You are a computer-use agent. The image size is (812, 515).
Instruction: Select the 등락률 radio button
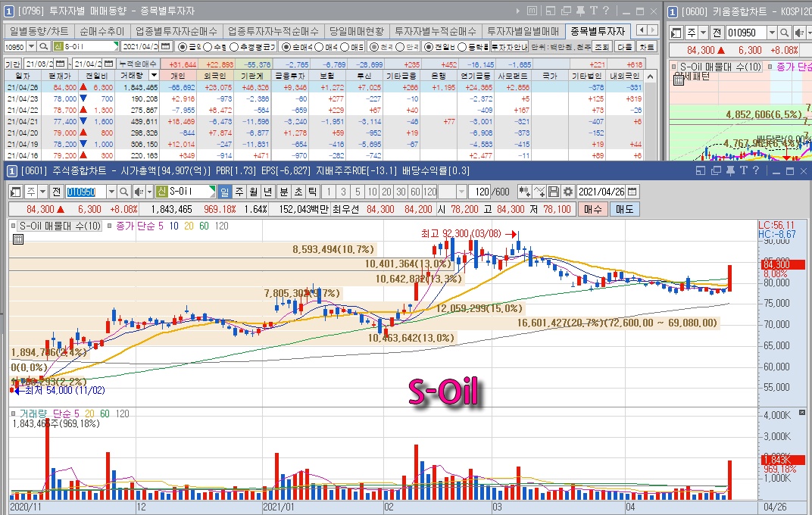coord(463,47)
